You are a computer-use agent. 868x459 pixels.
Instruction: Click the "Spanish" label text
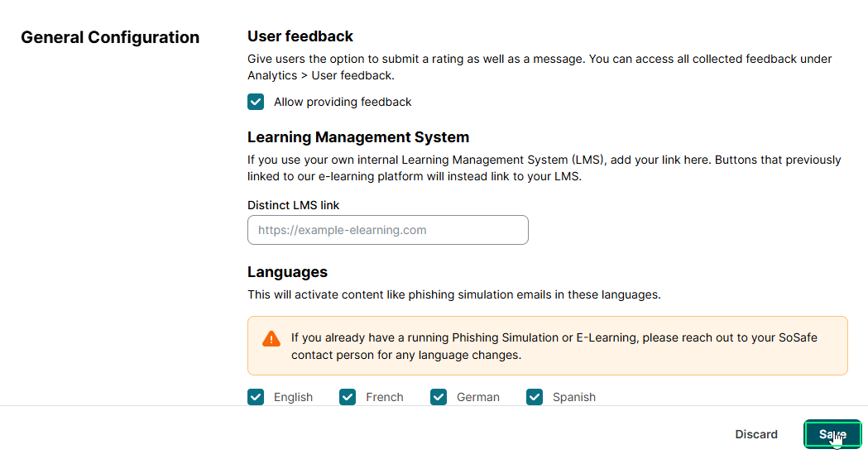click(x=574, y=397)
